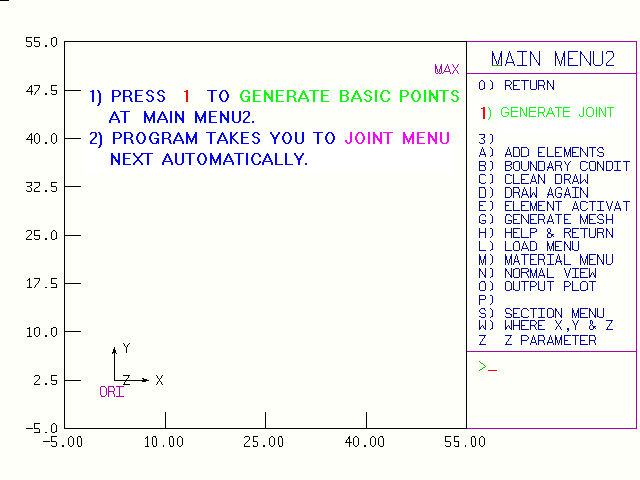The width and height of the screenshot is (640, 480).
Task: Click GENERATE MESH entry
Action: point(551,219)
